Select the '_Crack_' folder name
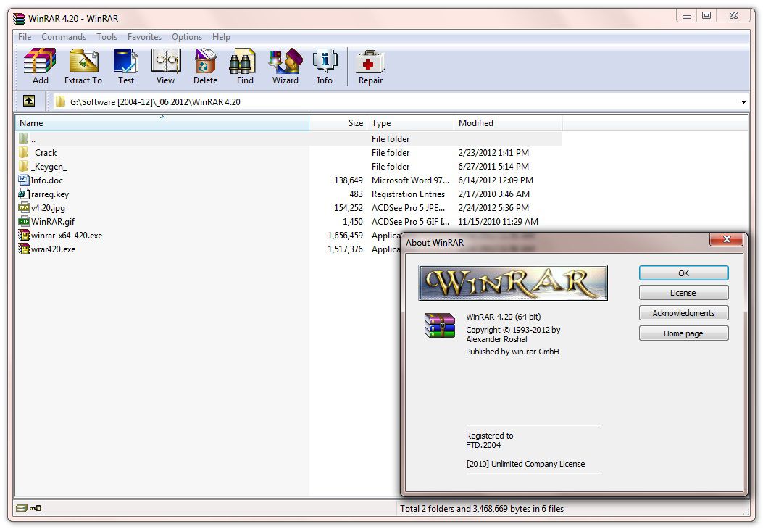The height and width of the screenshot is (532, 763). [x=46, y=153]
